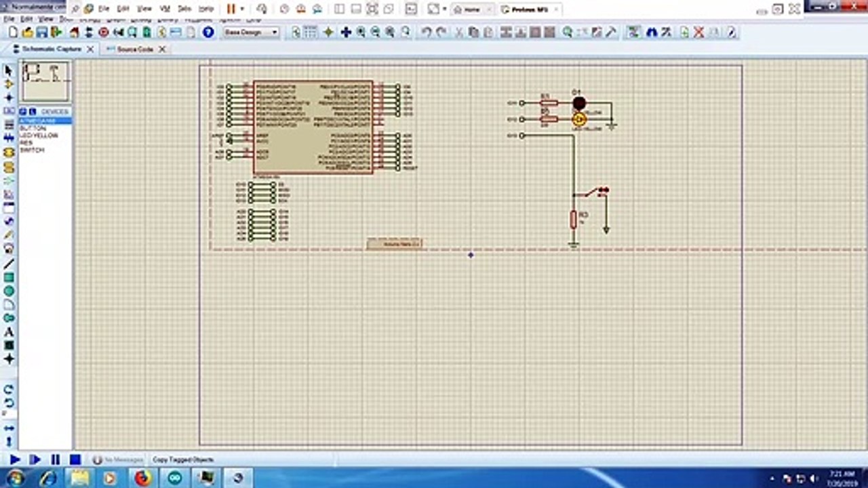Expand the layout dropdown arrow near Home tab
The image size is (868, 488).
tap(444, 9)
